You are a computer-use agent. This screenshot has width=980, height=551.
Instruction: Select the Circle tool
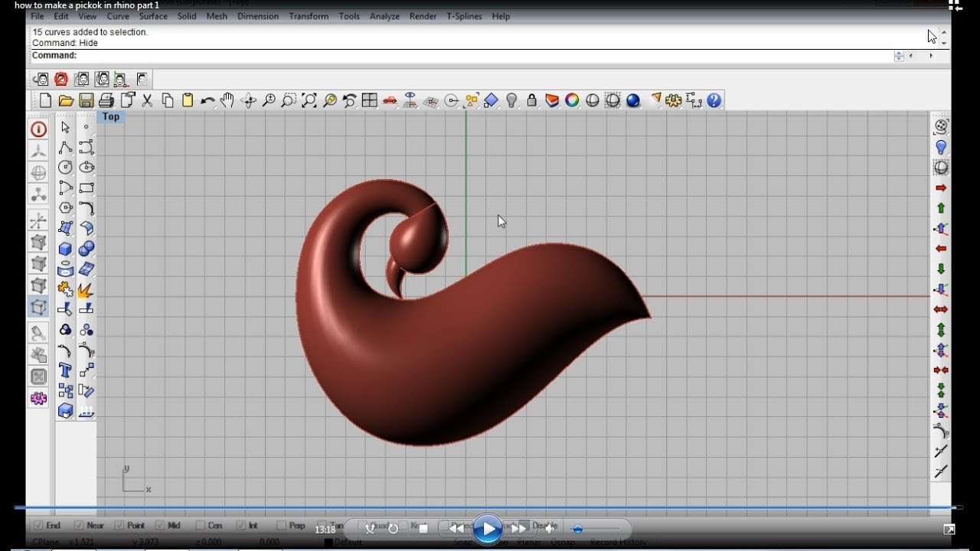coord(65,167)
